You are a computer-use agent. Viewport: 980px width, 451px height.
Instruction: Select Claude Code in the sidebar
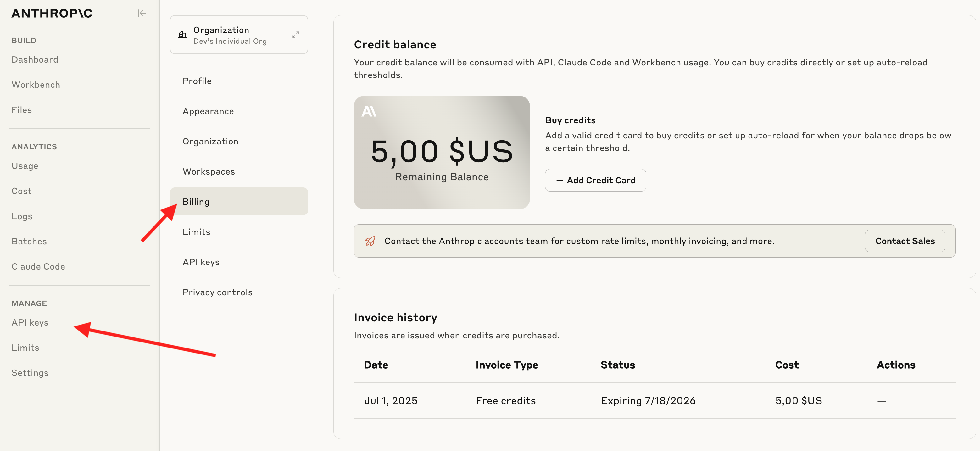point(38,266)
